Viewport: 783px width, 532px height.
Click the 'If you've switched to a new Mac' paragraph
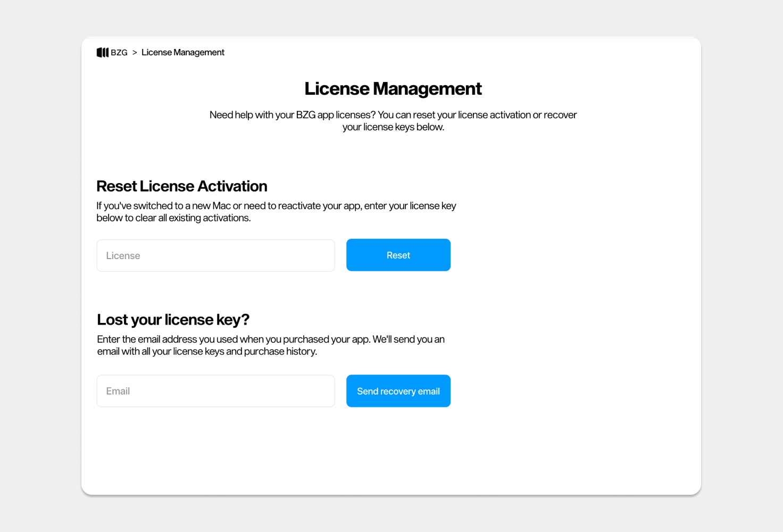(276, 212)
